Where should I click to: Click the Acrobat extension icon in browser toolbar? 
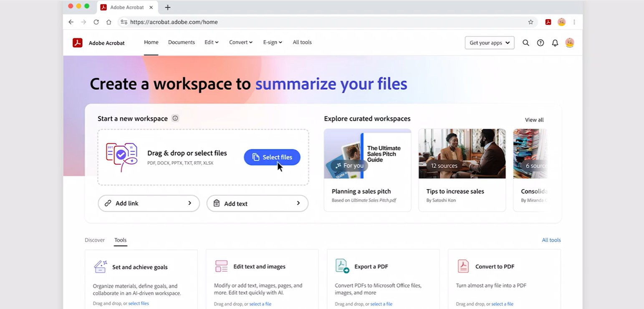548,22
